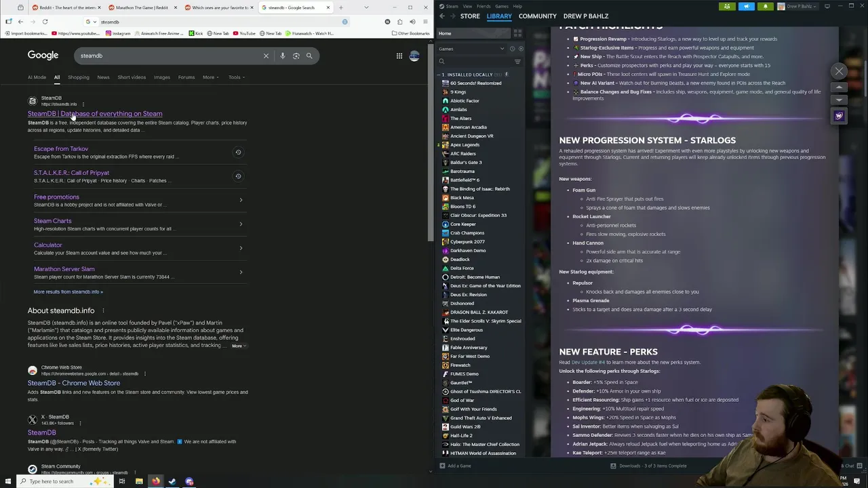Open the Google apps grid
Image resolution: width=868 pixels, height=488 pixels.
(x=399, y=56)
